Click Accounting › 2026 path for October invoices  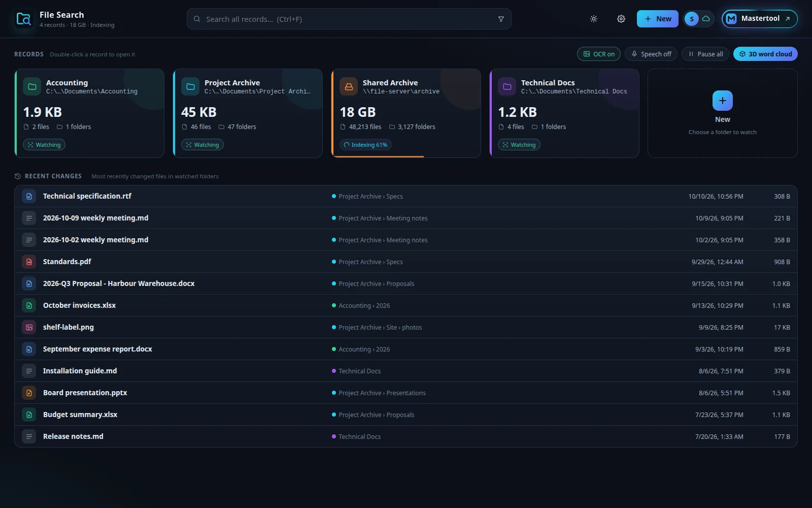tap(364, 305)
